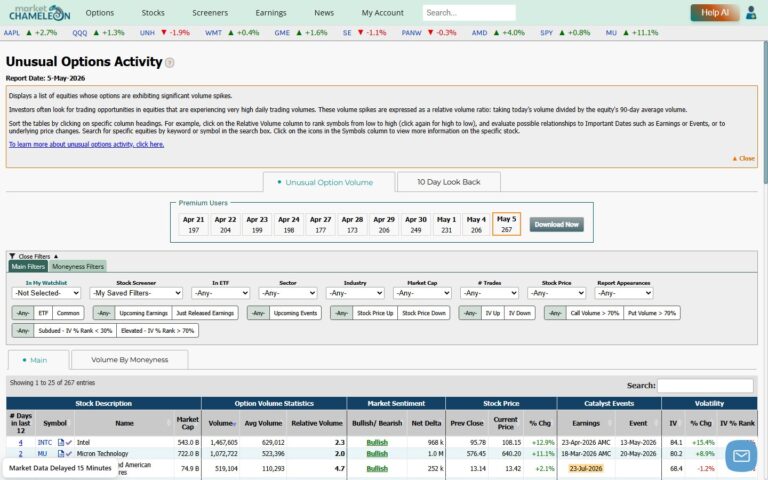Viewport: 768px width, 480px height.
Task: Click the Download Now button
Action: coord(556,224)
